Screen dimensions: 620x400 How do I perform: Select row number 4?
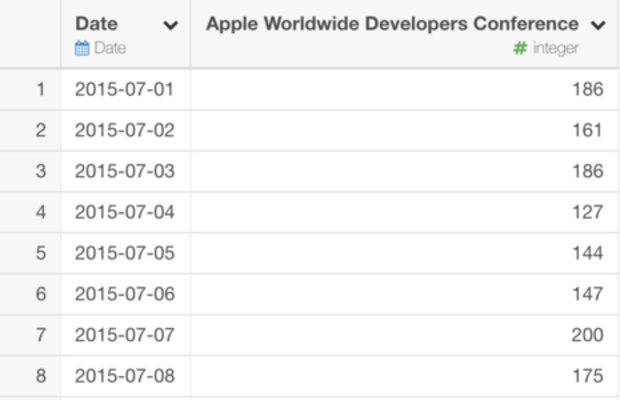click(x=40, y=212)
